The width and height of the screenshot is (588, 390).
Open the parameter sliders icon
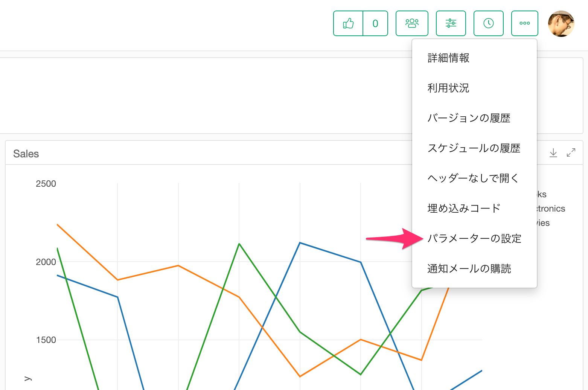(x=451, y=23)
